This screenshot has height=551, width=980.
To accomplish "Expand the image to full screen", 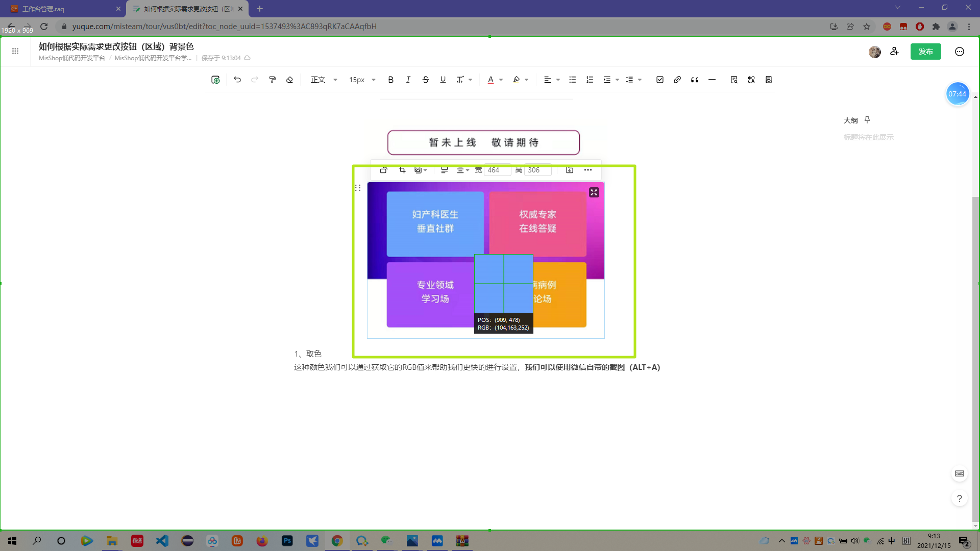I will pyautogui.click(x=594, y=192).
